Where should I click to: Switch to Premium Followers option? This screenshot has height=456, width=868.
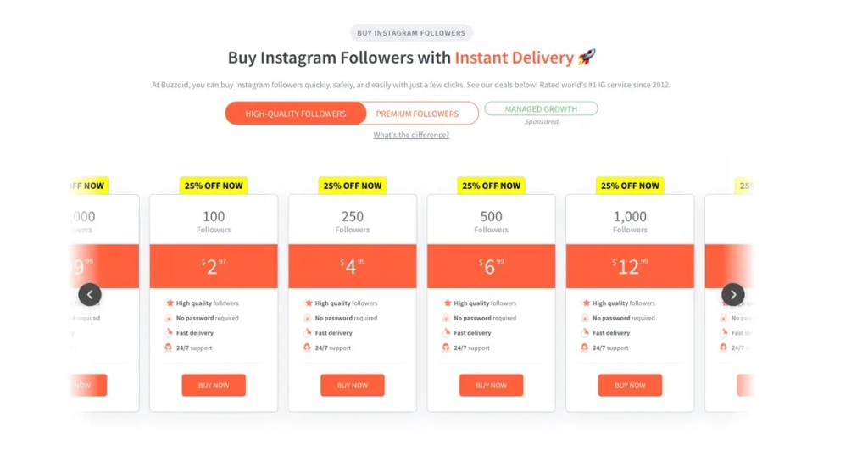417,114
